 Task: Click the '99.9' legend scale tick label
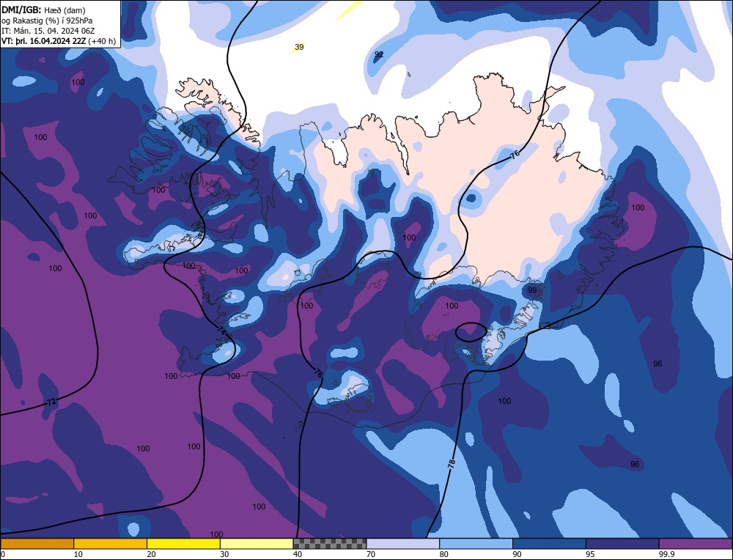pos(666,554)
